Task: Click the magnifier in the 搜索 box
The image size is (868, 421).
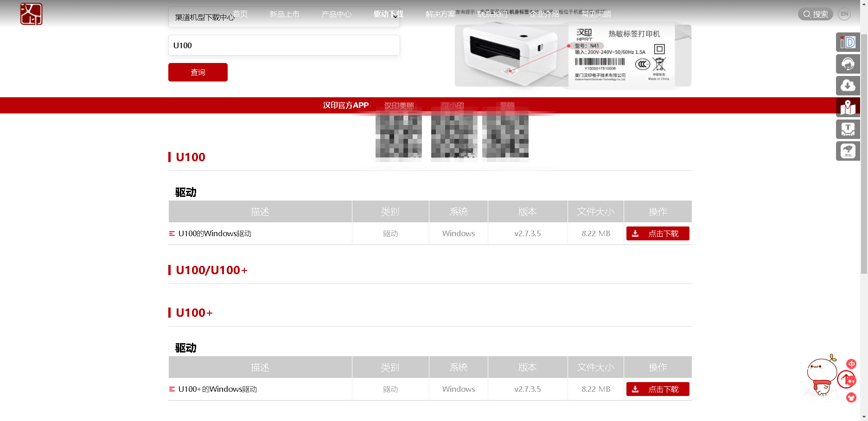Action: [x=807, y=14]
